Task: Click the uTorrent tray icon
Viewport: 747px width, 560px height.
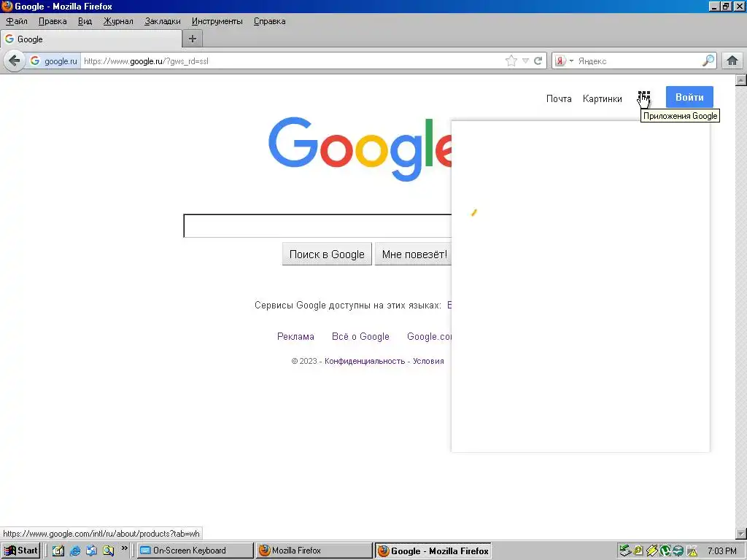Action: coord(665,551)
